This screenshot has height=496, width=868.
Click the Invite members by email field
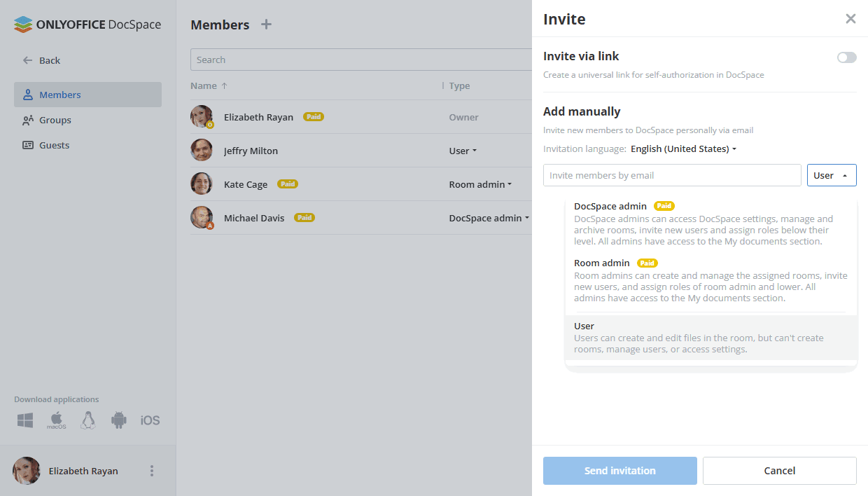tap(672, 175)
